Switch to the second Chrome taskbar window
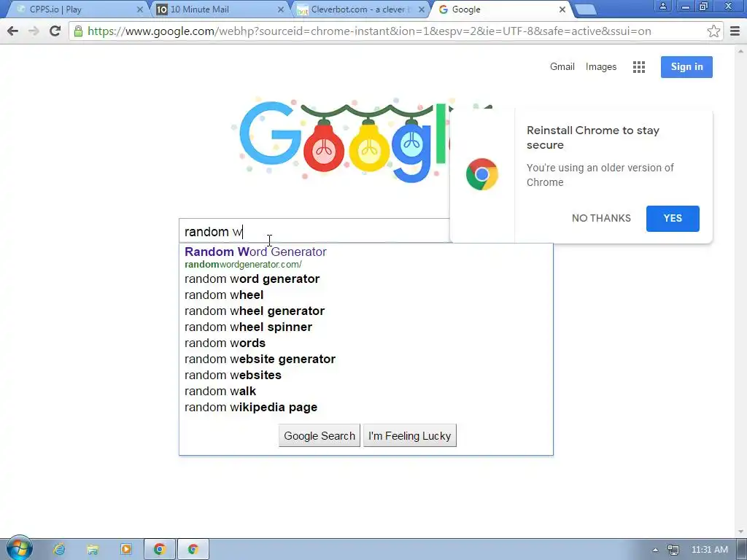Image resolution: width=747 pixels, height=560 pixels. tap(193, 549)
